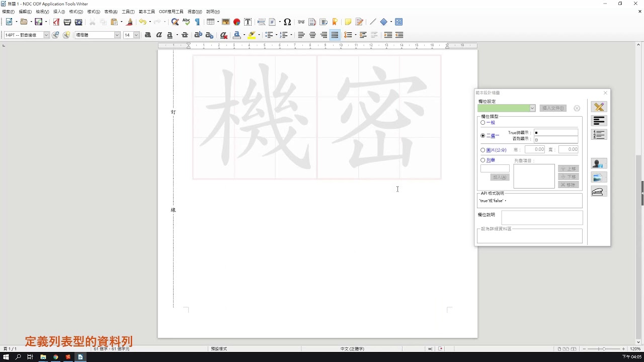Expand the paragraph style 14PT dropdown

pos(46,35)
